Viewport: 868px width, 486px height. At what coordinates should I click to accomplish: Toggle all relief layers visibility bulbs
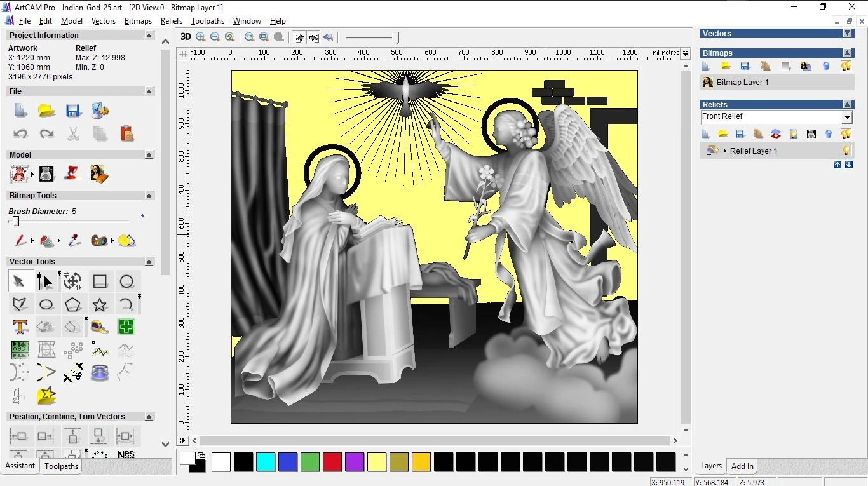[846, 134]
